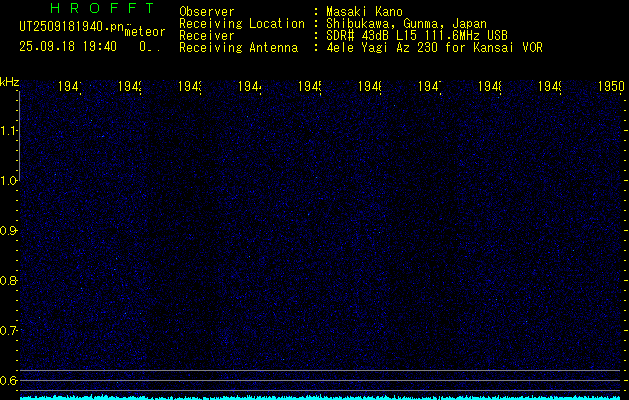Click the 0.8 kHz axis label
This screenshot has height=400, width=629.
tap(9, 280)
